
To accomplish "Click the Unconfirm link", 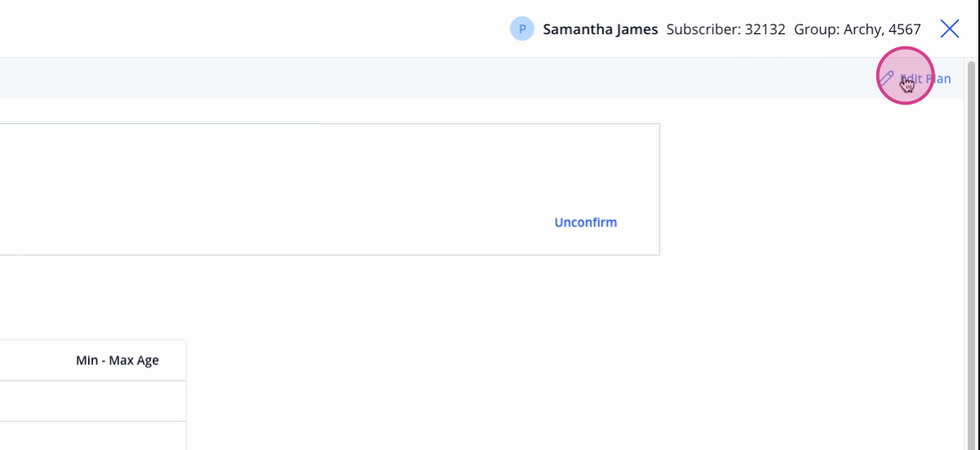I will pos(586,222).
